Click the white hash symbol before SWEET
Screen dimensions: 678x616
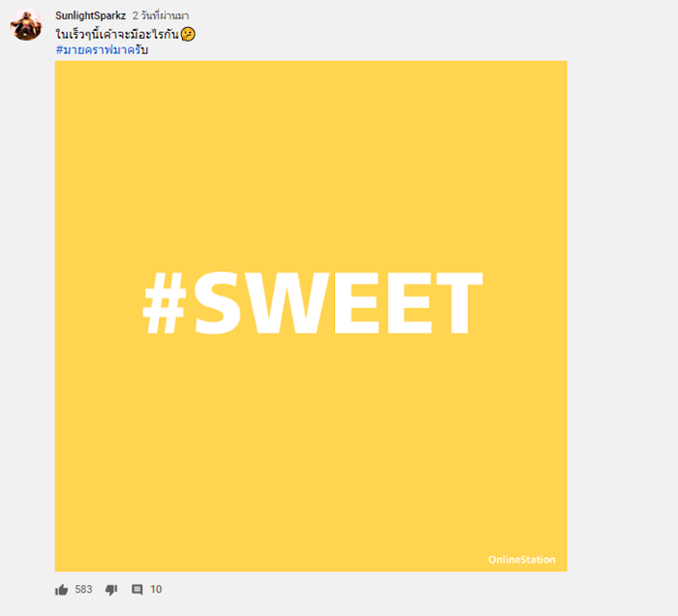(x=165, y=303)
